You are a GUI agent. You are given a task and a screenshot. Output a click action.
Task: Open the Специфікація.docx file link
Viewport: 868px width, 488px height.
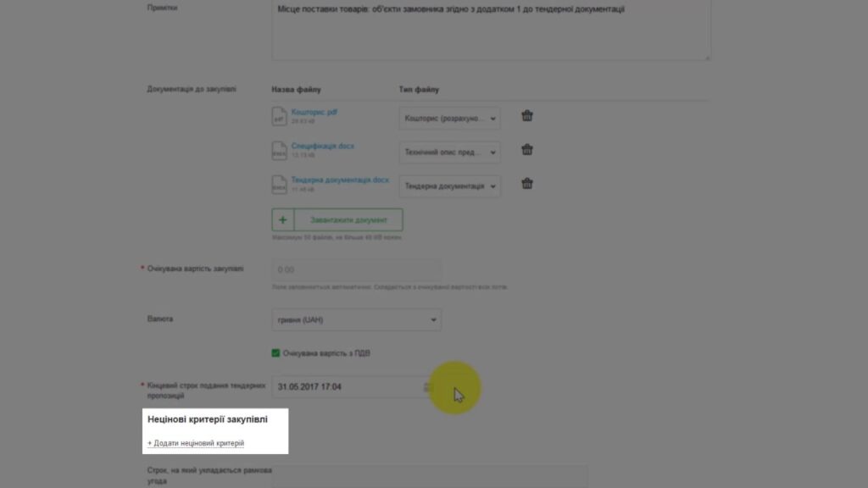tap(323, 146)
